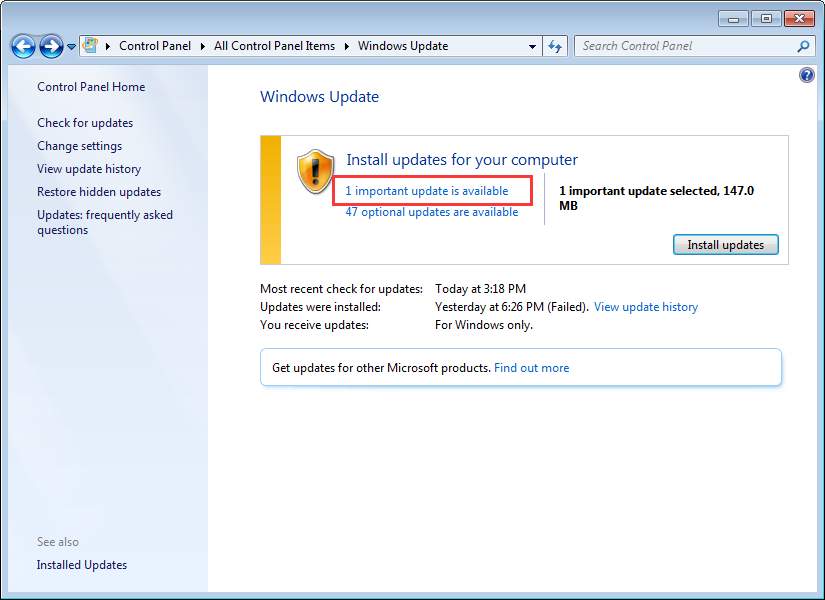Click the Back navigation arrow
Viewport: 825px width, 600px height.
point(23,46)
